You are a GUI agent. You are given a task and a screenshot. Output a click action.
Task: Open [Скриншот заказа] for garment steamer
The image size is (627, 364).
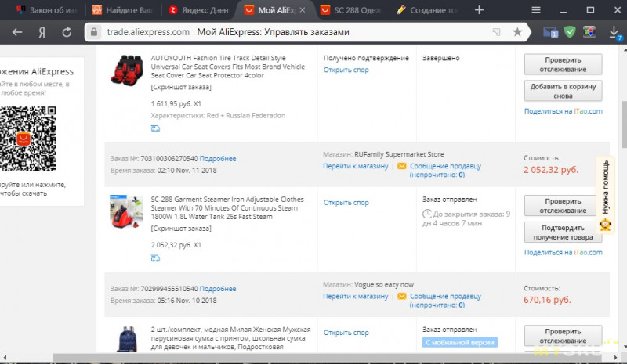tap(181, 228)
